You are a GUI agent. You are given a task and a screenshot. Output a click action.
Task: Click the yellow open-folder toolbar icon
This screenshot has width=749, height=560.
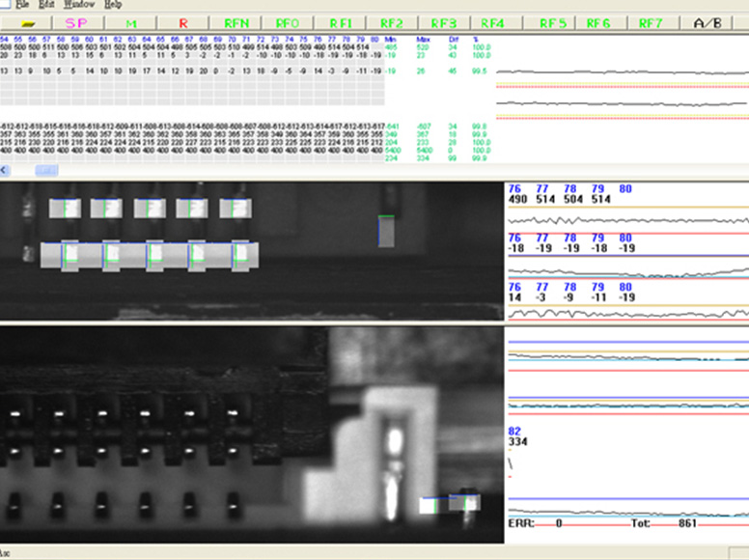[x=28, y=21]
